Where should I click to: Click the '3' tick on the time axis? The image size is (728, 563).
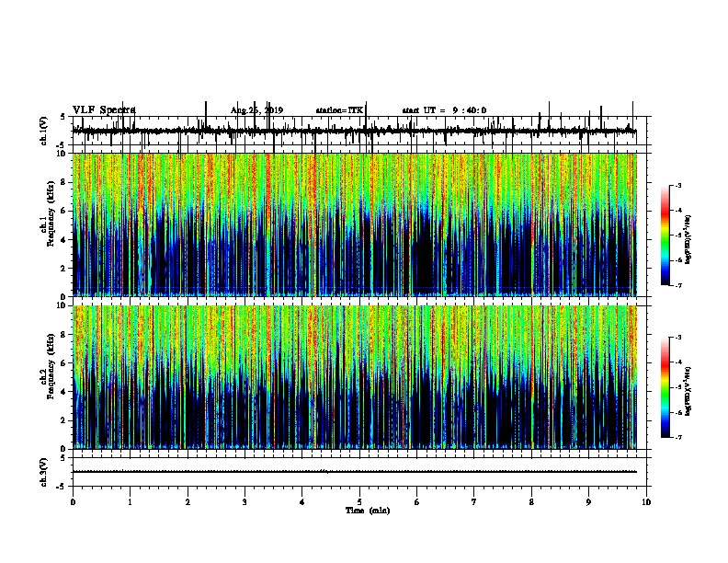245,502
